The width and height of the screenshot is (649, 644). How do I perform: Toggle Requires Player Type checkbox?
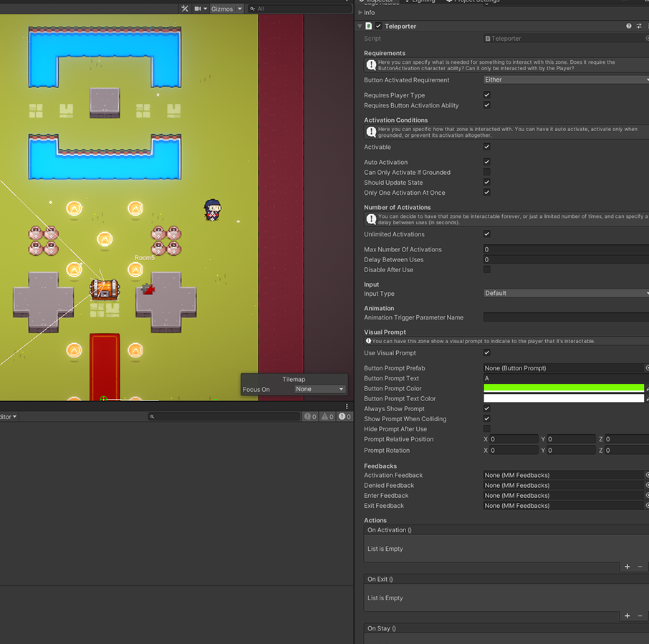(x=487, y=95)
